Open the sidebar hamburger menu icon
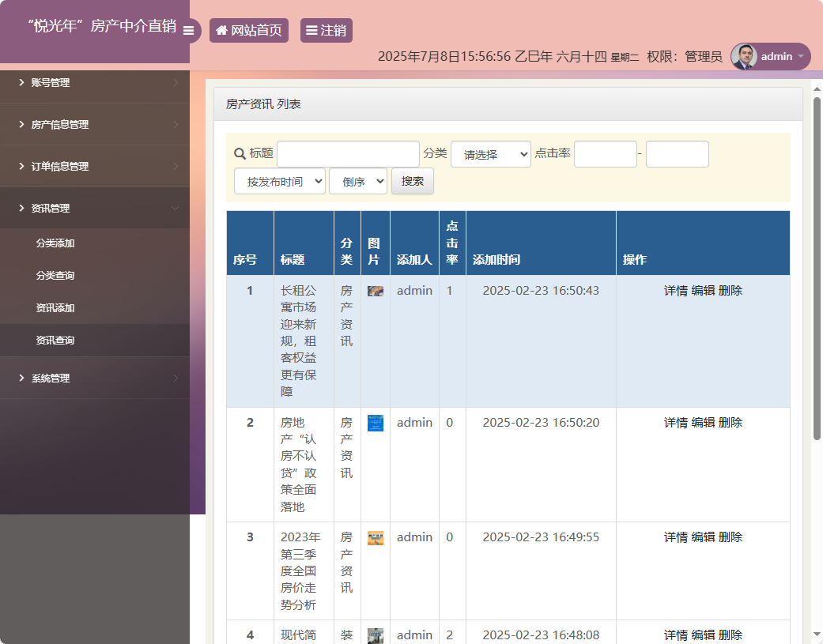The height and width of the screenshot is (644, 823). [188, 31]
